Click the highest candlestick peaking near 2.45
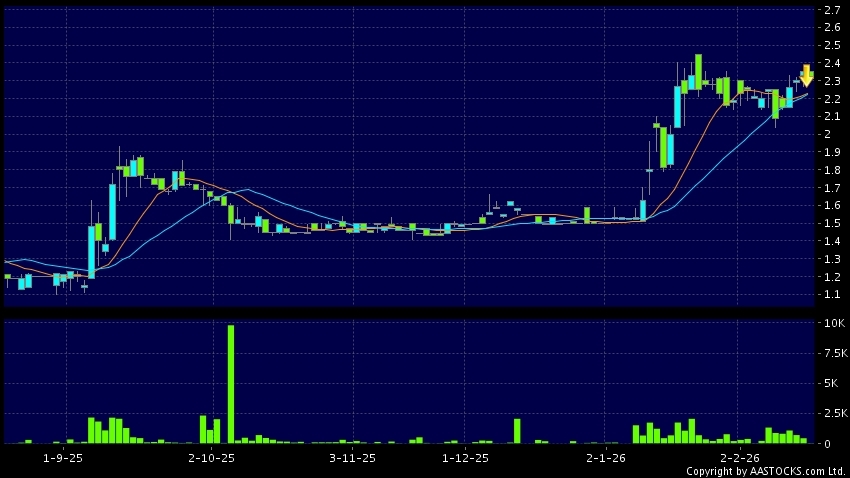Screen dimensions: 850x478 [698, 70]
